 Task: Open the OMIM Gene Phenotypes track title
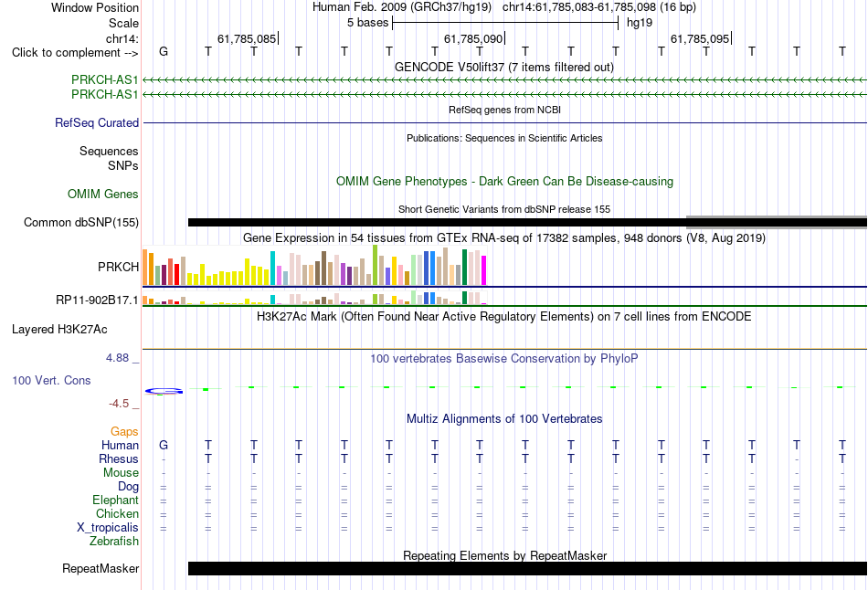[504, 181]
